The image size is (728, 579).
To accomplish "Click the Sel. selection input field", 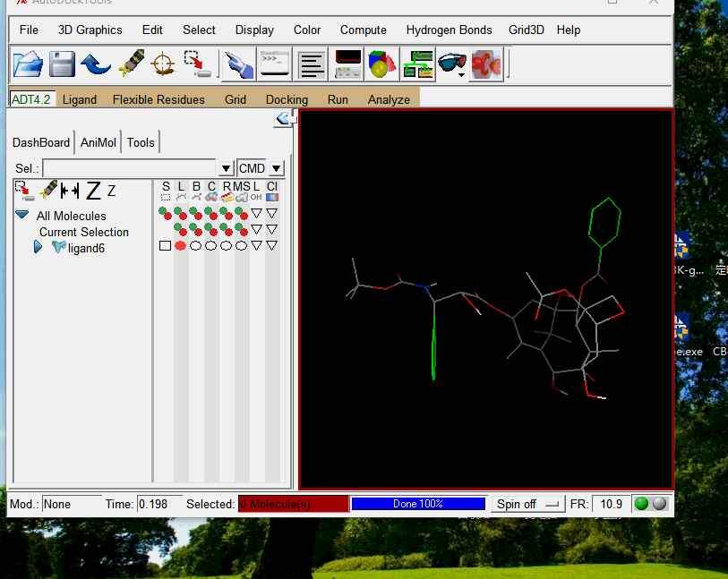I will (x=131, y=168).
